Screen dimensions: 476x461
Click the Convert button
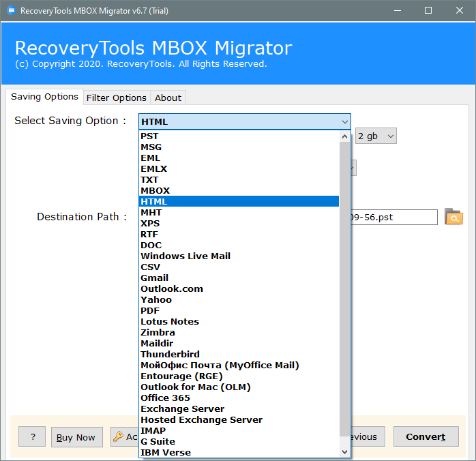426,436
